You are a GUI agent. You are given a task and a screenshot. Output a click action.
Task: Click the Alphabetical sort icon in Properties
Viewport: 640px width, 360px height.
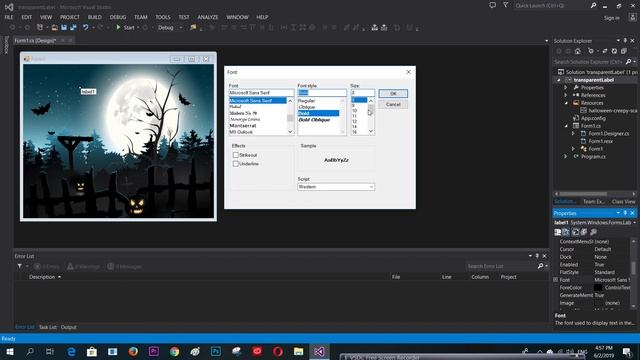[x=566, y=232]
